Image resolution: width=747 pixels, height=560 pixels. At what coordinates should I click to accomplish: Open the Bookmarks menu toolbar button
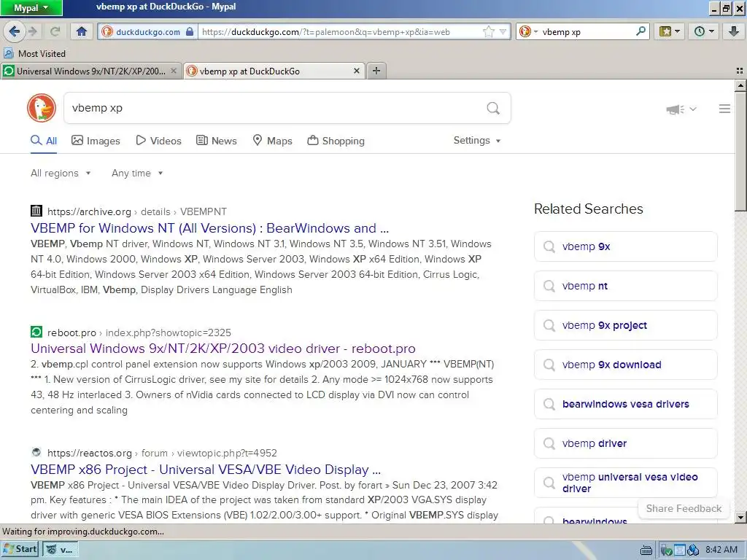[x=670, y=31]
